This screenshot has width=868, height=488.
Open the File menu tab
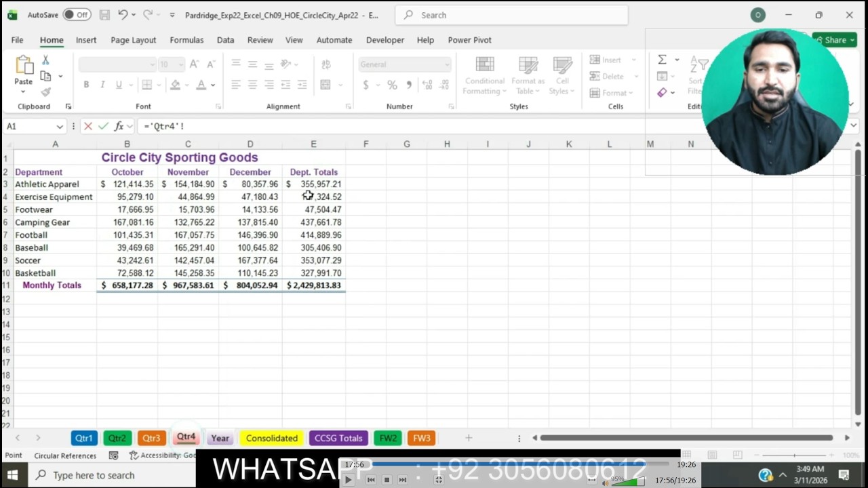pyautogui.click(x=17, y=40)
